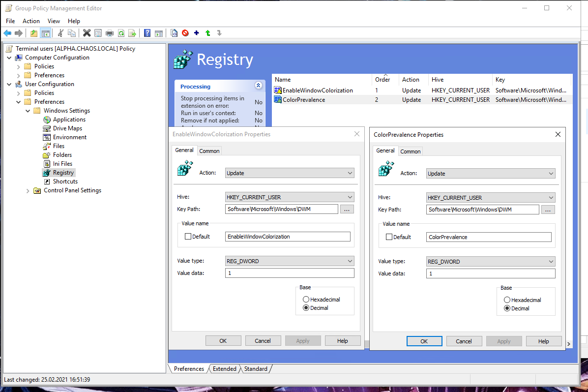This screenshot has width=588, height=392.
Task: Select Files in the tree
Action: point(59,146)
